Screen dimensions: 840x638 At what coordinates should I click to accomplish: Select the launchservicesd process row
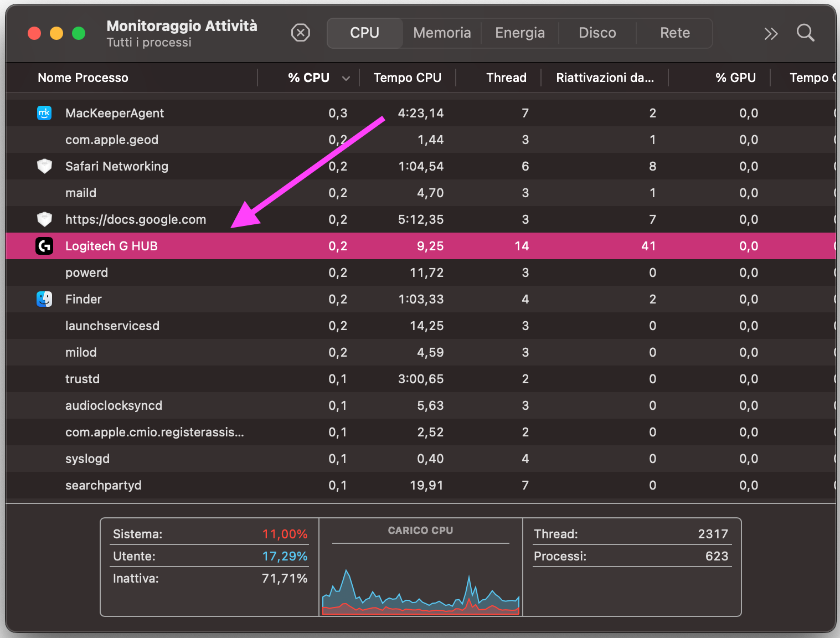click(x=112, y=326)
